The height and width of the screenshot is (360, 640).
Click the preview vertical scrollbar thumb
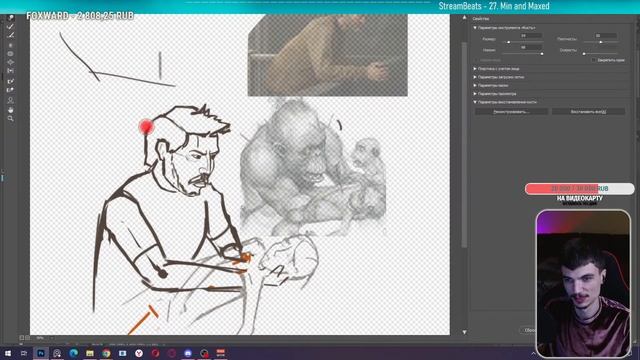pos(464,144)
